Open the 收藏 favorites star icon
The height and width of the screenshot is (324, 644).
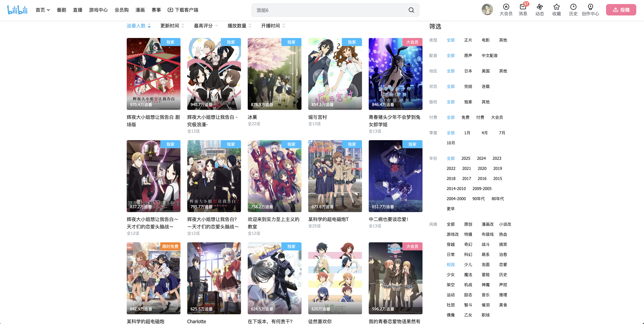tap(556, 10)
